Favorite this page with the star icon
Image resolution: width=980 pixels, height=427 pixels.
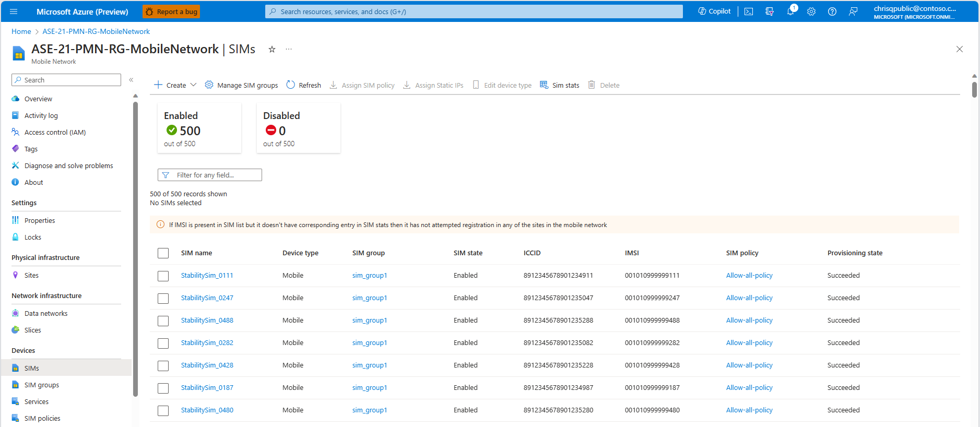click(271, 49)
